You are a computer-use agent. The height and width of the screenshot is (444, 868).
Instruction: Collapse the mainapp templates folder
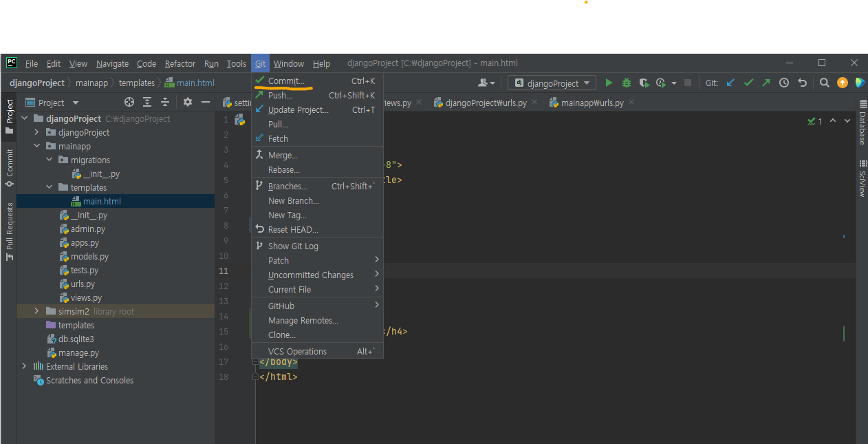(x=49, y=187)
